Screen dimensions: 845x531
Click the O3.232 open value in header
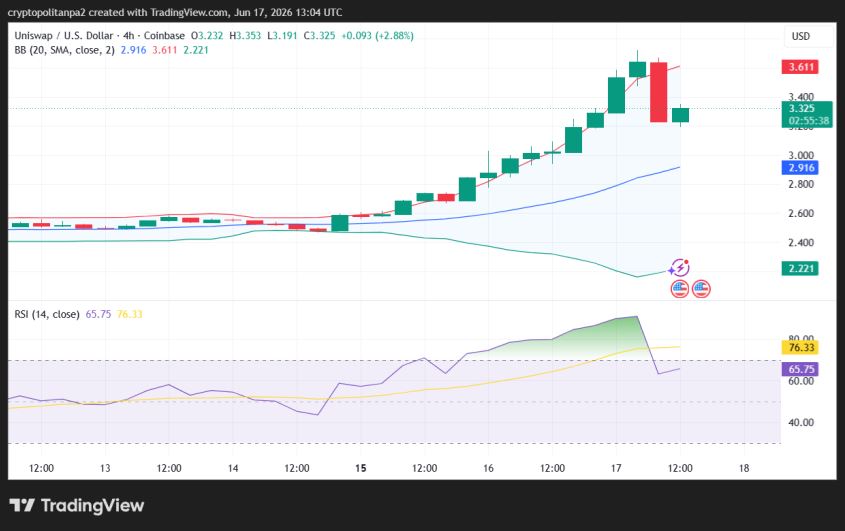(x=207, y=36)
